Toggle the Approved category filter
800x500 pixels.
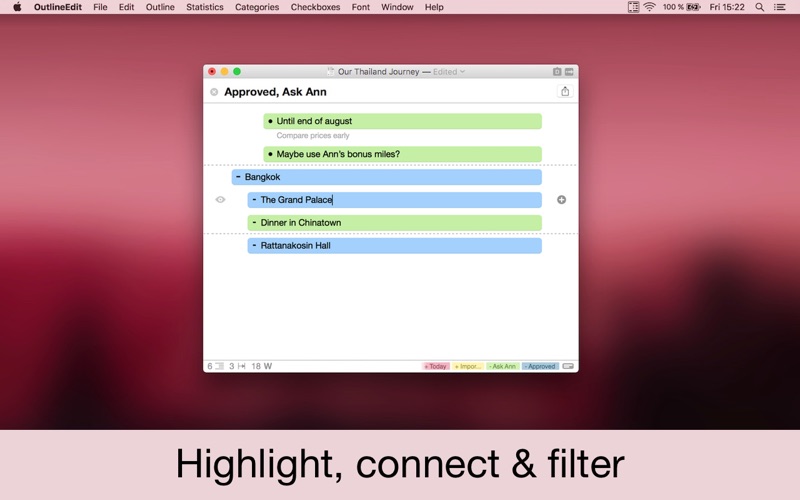click(540, 366)
